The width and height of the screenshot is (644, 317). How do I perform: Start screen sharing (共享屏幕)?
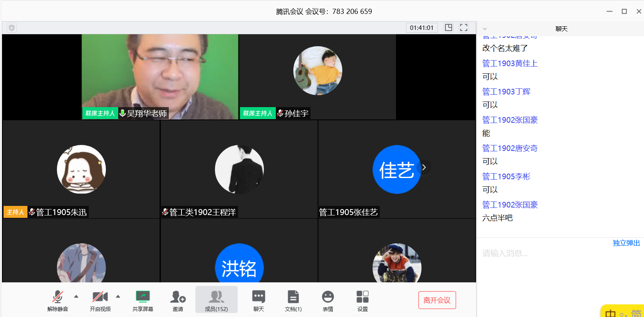coord(142,300)
